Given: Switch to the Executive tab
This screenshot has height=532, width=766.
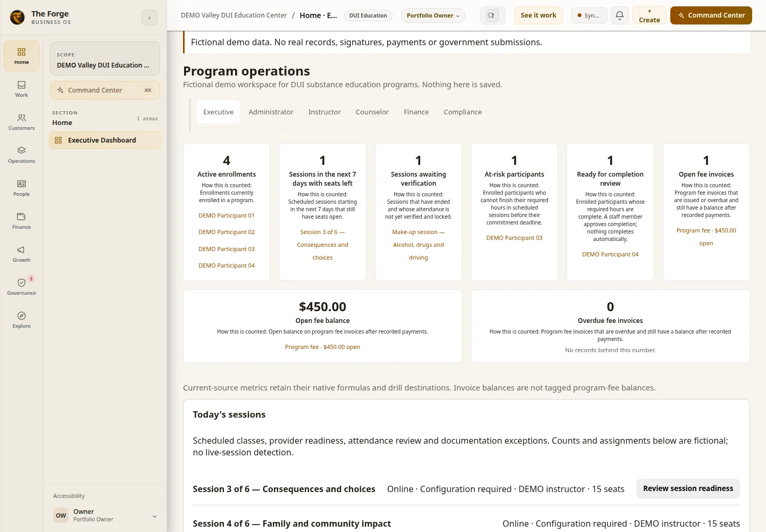Looking at the screenshot, I should [218, 112].
